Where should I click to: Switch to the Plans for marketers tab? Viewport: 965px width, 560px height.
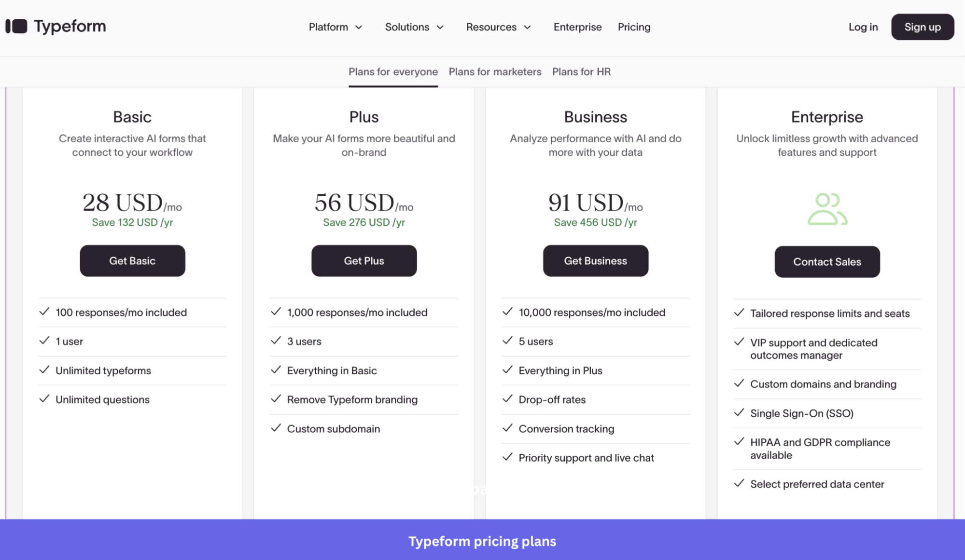[494, 71]
